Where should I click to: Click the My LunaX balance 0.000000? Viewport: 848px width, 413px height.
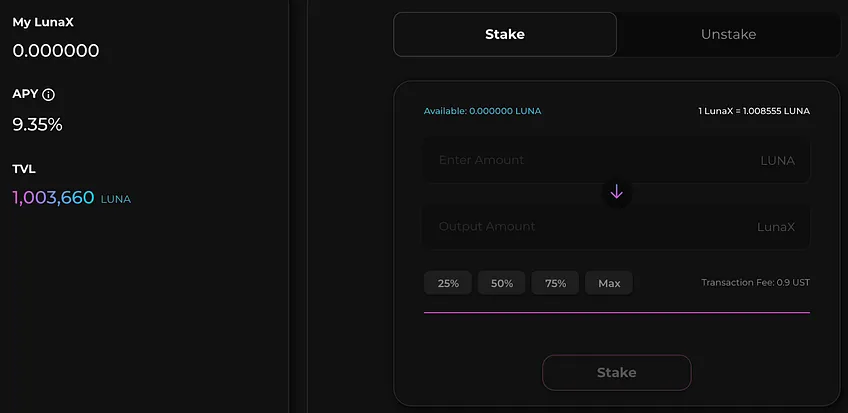(56, 51)
